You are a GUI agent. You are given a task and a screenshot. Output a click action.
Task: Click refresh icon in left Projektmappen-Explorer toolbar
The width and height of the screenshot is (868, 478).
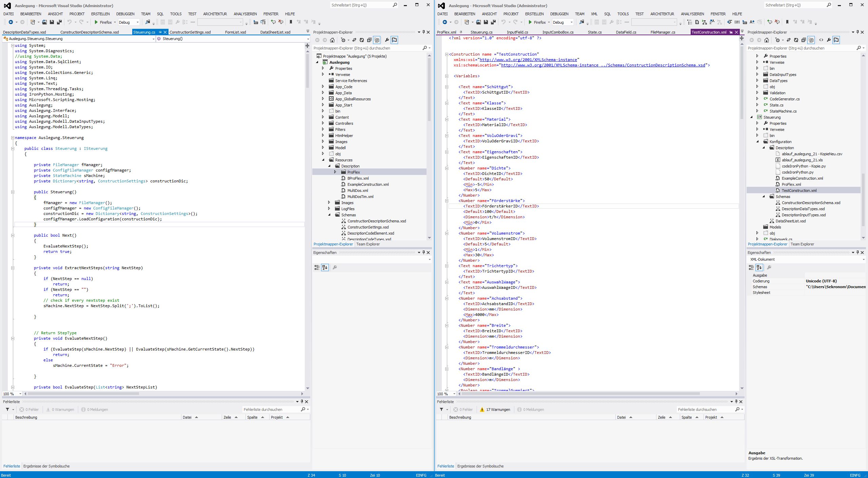click(362, 40)
